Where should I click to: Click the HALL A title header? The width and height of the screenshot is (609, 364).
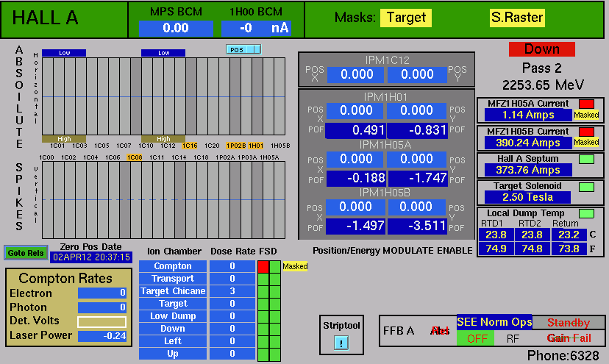tap(45, 18)
